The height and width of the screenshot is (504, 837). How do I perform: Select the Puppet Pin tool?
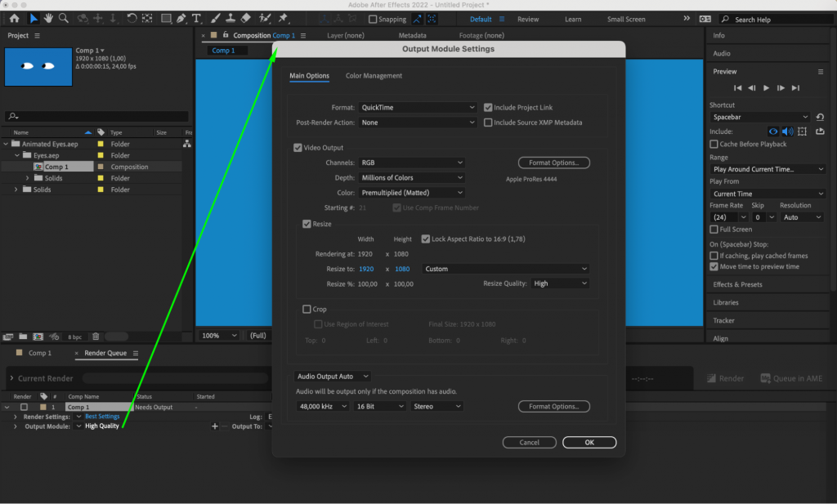coord(284,17)
